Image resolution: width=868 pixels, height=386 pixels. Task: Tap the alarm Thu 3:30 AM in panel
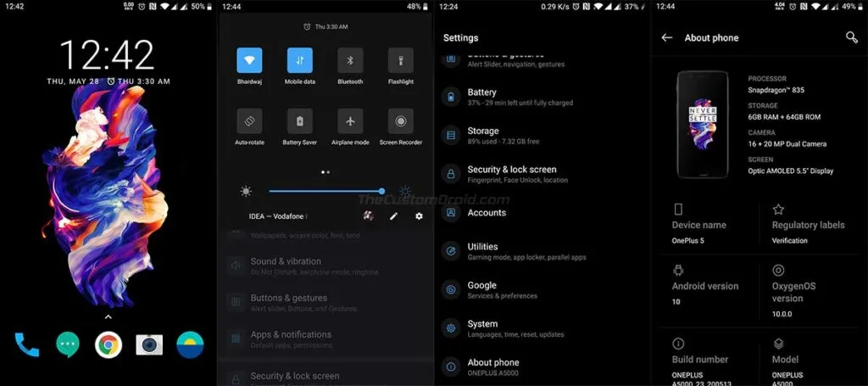point(325,26)
